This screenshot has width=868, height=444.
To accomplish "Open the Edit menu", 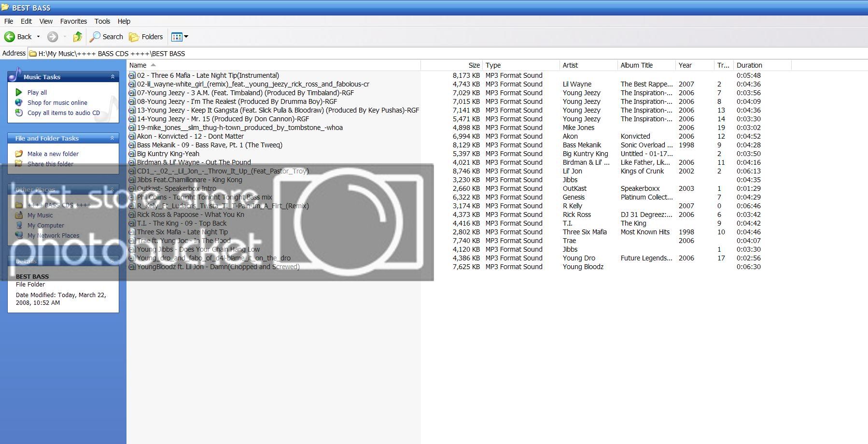I will pyautogui.click(x=26, y=21).
